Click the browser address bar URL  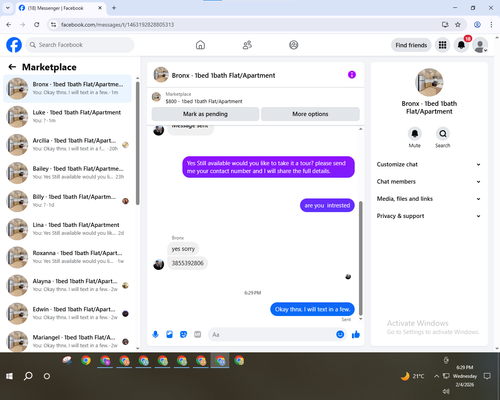click(x=117, y=25)
